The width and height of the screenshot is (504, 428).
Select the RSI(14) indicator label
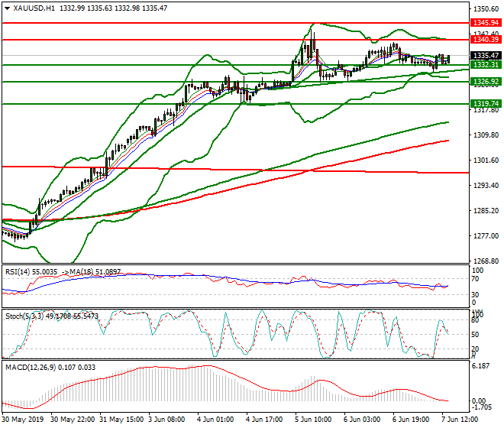18,272
